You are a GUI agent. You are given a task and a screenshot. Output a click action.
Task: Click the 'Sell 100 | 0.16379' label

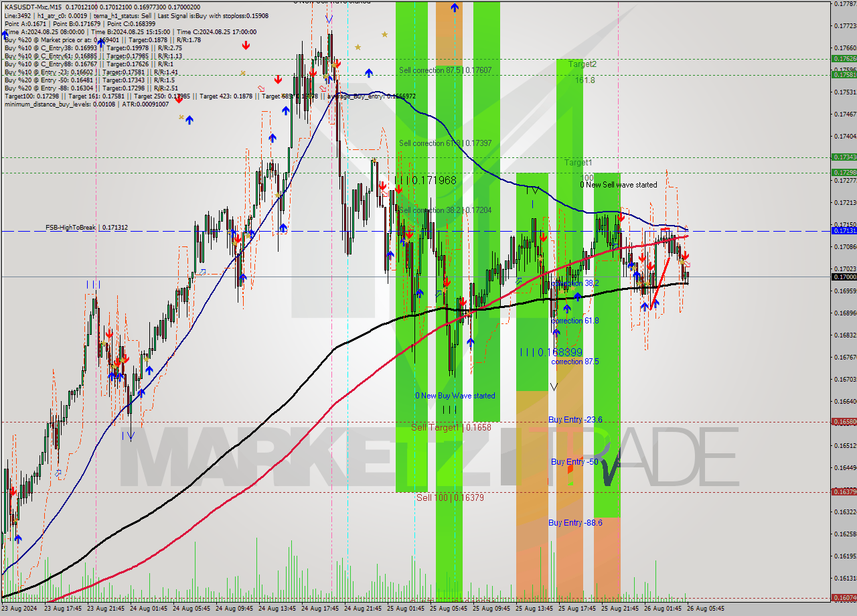click(x=450, y=497)
